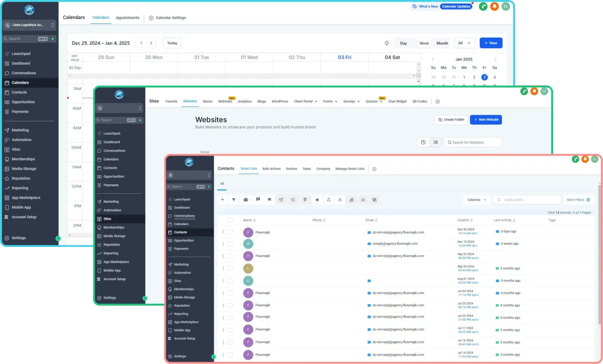Click the LL avatar in Calendars window
Viewport: 603px width, 364px height.
(x=506, y=7)
